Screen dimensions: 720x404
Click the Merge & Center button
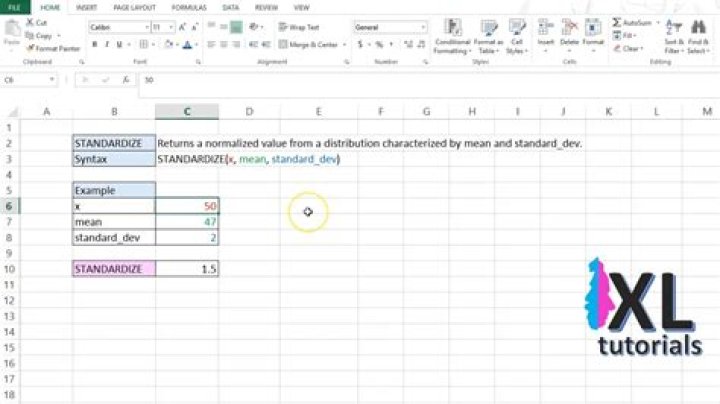tap(311, 44)
